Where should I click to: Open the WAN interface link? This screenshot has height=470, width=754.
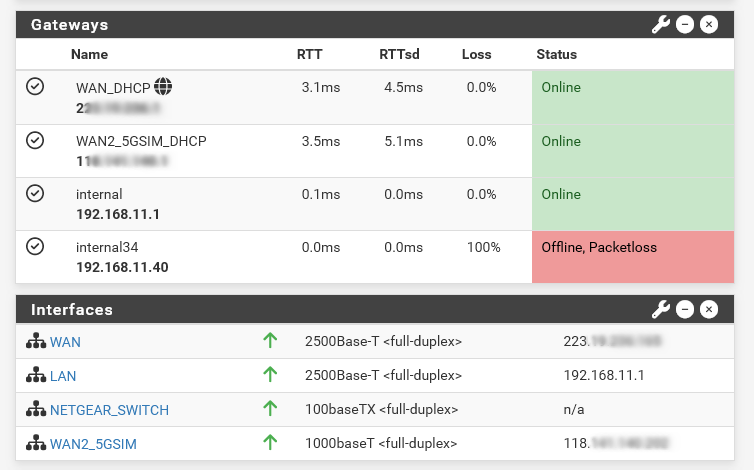pyautogui.click(x=65, y=342)
